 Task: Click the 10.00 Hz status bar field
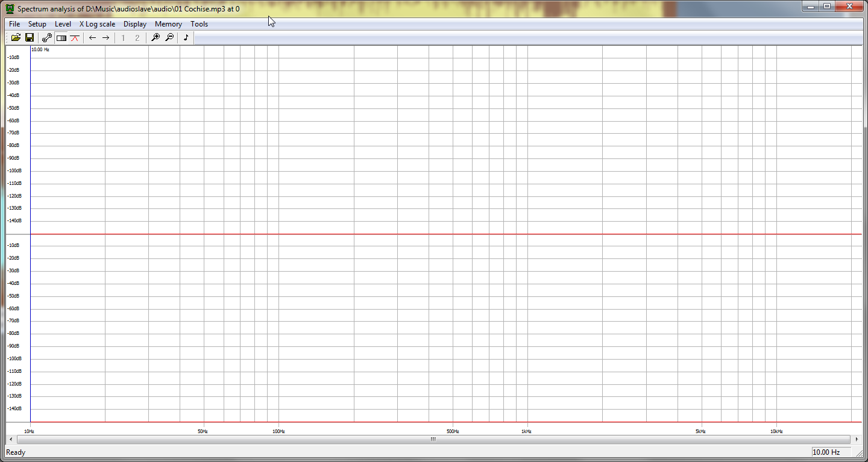tap(831, 452)
